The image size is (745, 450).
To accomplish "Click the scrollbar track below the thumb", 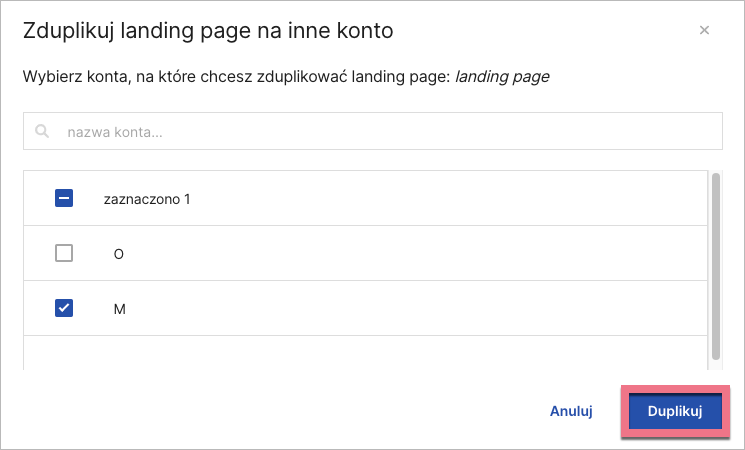I will (715, 364).
